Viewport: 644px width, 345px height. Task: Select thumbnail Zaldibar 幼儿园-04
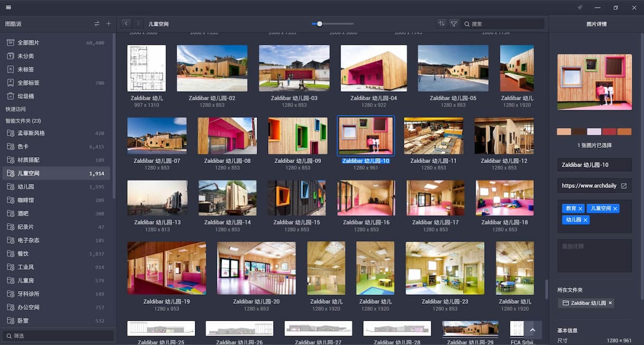[x=374, y=68]
